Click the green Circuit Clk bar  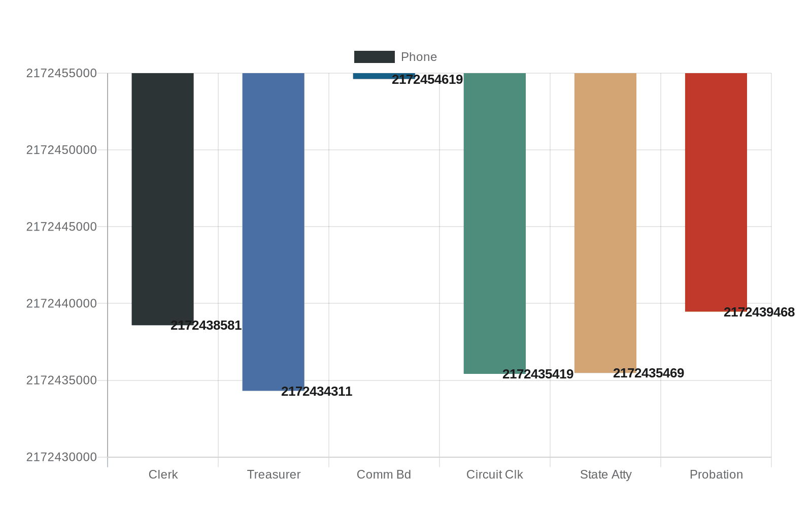coord(494,223)
